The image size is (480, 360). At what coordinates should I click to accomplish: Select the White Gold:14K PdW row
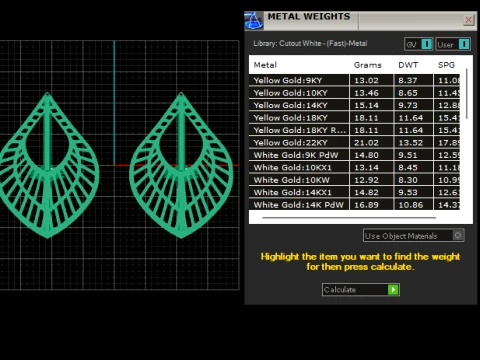click(354, 205)
